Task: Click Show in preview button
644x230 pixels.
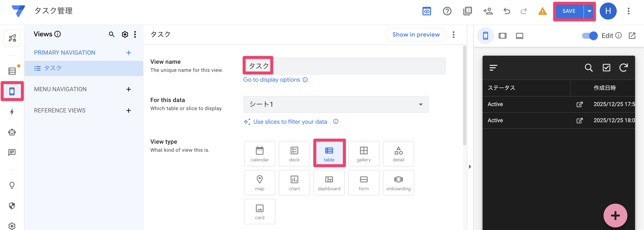Action: (416, 35)
